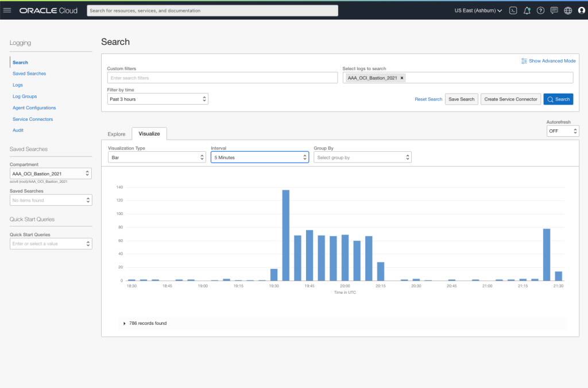
Task: Open the user profile icon
Action: click(x=581, y=10)
